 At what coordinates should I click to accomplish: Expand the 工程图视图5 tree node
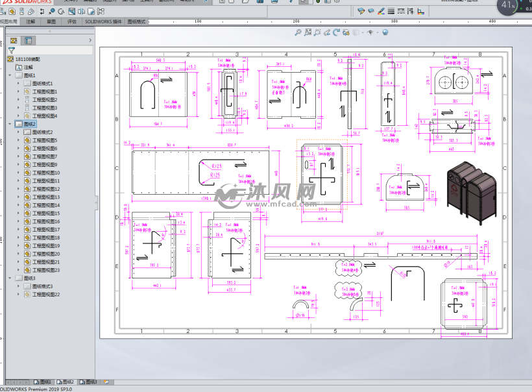[18, 140]
